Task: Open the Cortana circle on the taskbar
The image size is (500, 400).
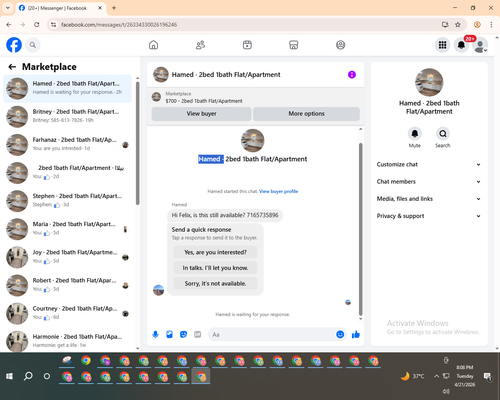Action: click(47, 376)
